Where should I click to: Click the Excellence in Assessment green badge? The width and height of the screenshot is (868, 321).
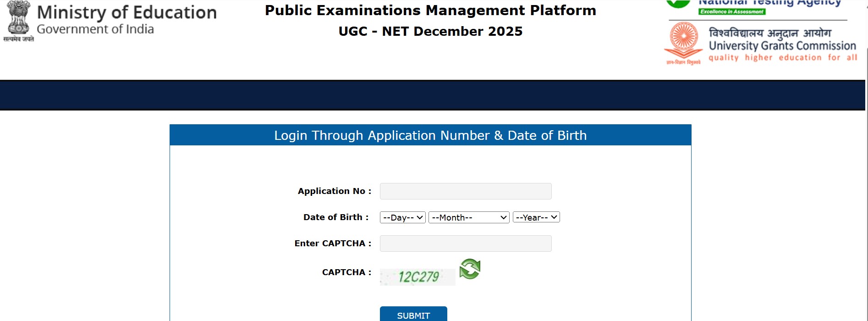point(732,11)
